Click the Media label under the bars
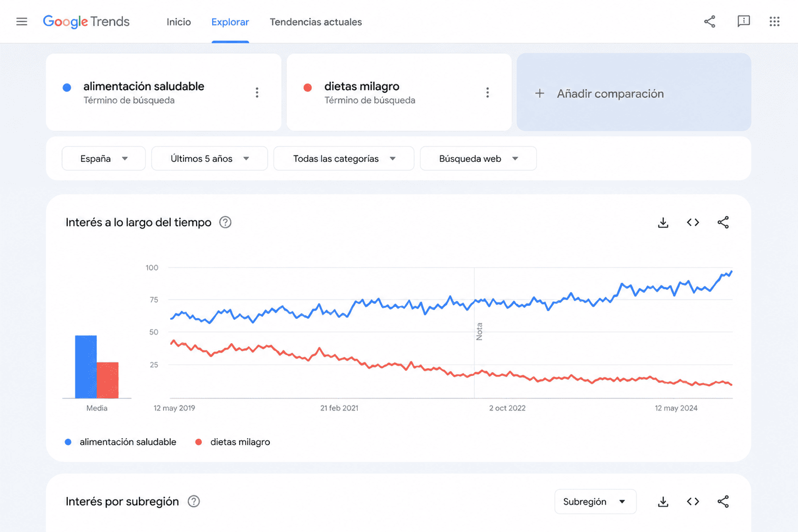The image size is (798, 532). 96,408
